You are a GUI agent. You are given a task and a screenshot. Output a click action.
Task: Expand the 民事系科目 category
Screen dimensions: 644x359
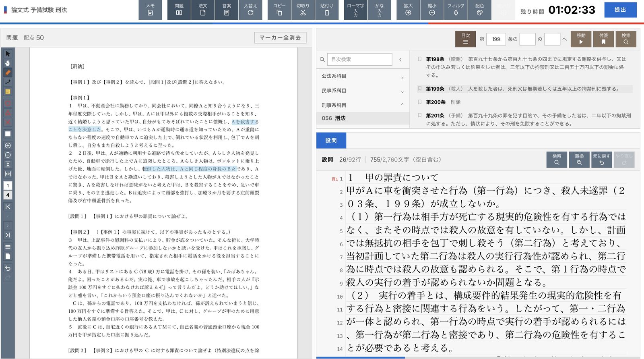tap(363, 91)
